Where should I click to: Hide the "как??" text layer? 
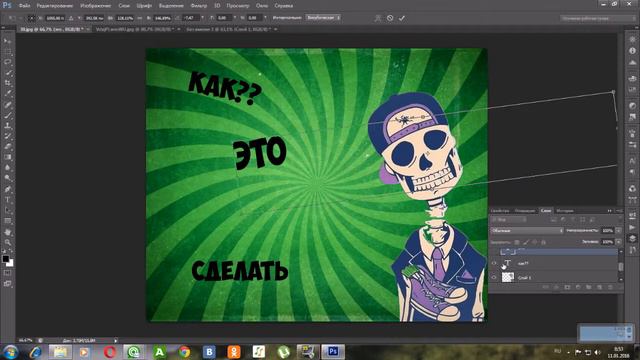pyautogui.click(x=494, y=264)
